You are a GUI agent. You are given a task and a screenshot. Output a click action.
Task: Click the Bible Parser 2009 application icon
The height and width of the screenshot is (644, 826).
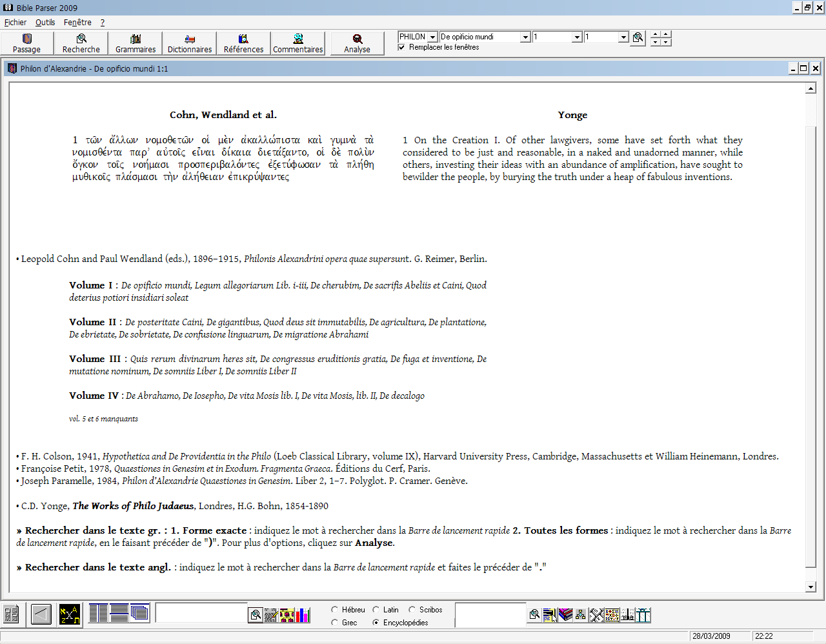coord(8,7)
